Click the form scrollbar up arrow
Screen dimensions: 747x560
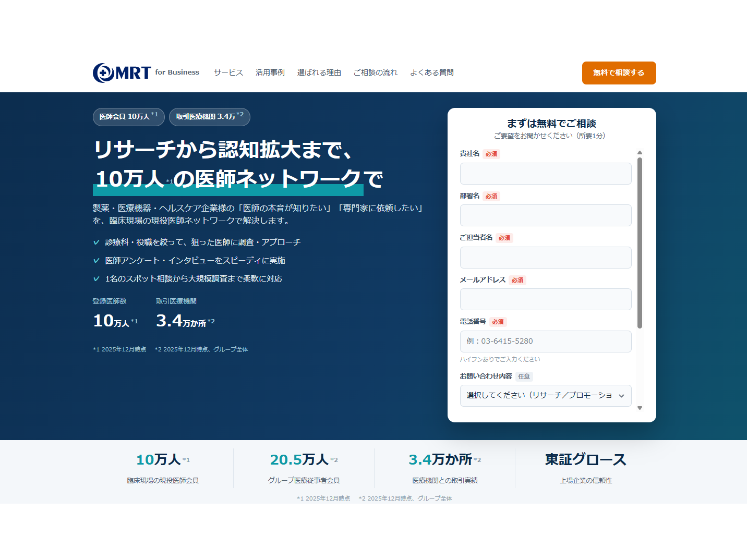click(x=640, y=153)
